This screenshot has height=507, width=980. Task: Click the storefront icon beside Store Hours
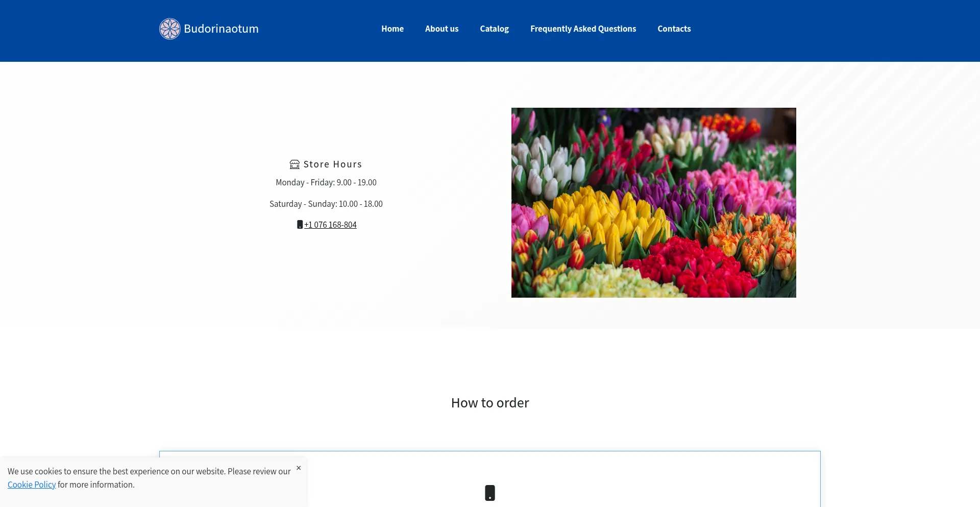point(295,164)
